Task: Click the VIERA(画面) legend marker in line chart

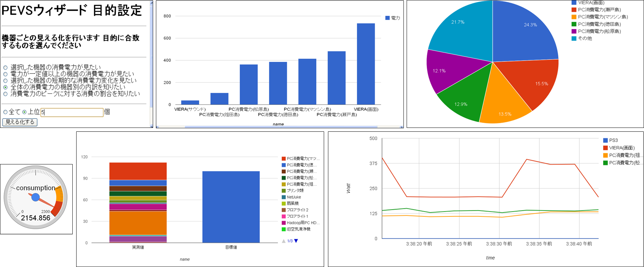Action: (x=605, y=148)
